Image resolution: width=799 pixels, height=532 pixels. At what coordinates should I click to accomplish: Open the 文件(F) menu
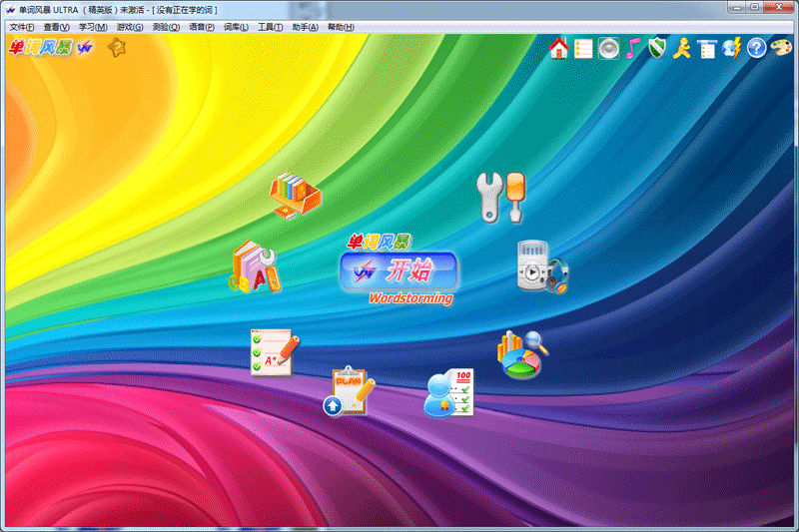[x=22, y=27]
